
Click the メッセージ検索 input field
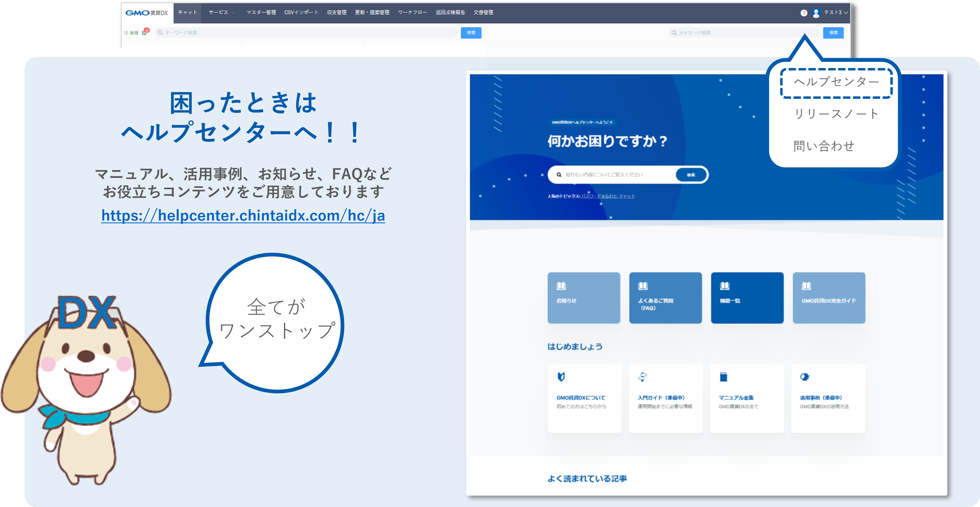point(742,33)
